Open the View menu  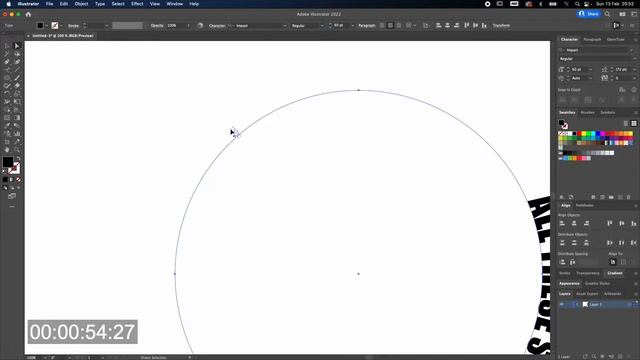pos(155,4)
